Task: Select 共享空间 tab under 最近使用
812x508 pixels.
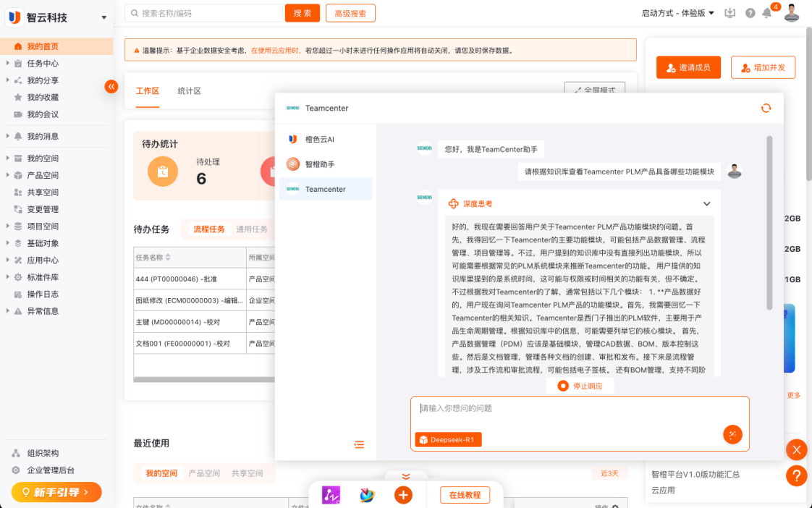Action: pos(248,473)
